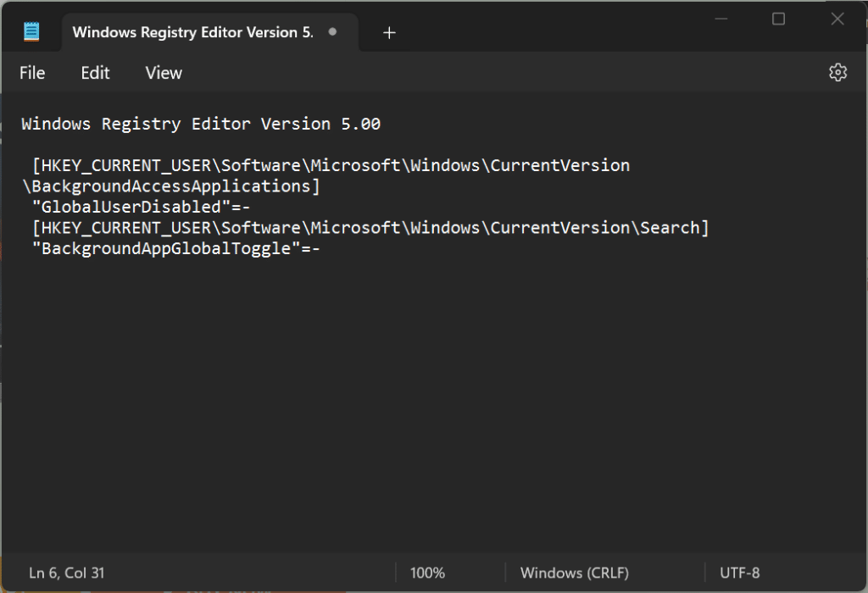The image size is (868, 593).
Task: Open the Edit menu
Action: [x=95, y=73]
